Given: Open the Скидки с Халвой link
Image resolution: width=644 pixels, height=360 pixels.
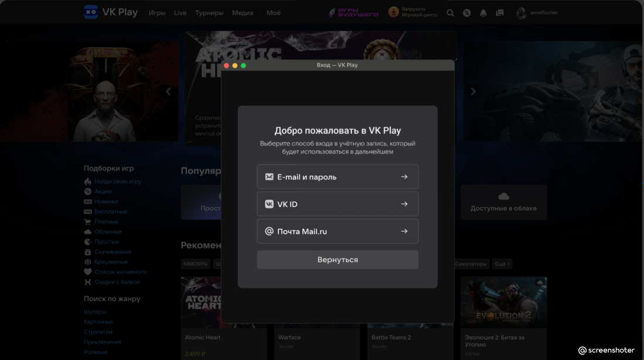Looking at the screenshot, I should coord(117,282).
